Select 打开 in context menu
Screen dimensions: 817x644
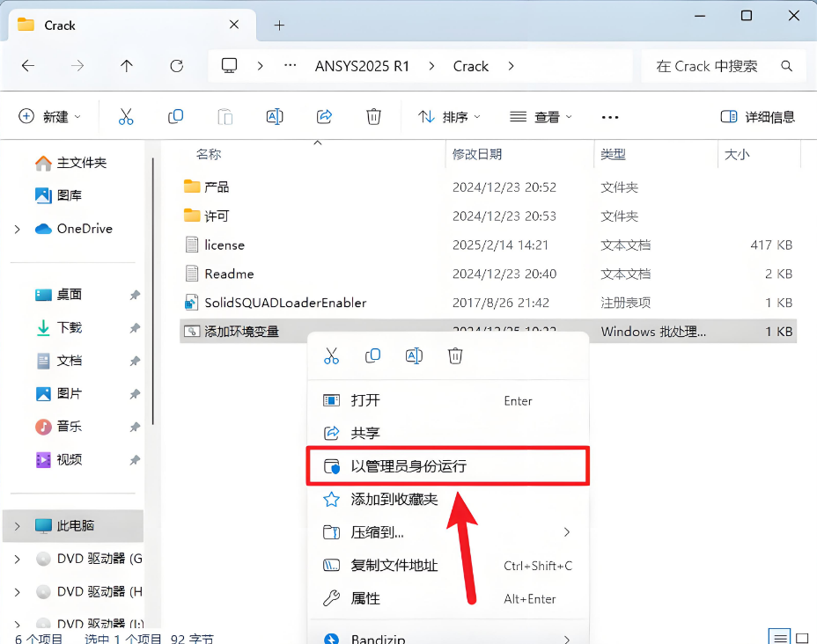tap(448, 400)
